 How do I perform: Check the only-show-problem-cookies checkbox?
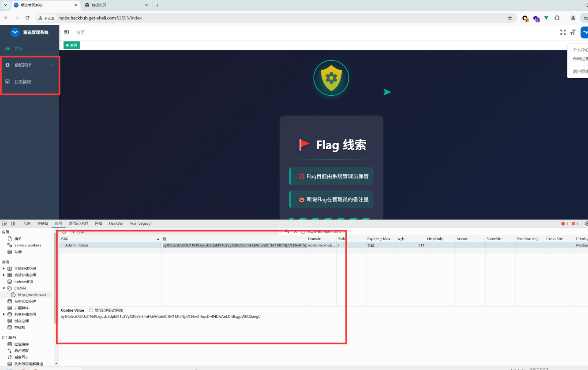pyautogui.click(x=303, y=232)
